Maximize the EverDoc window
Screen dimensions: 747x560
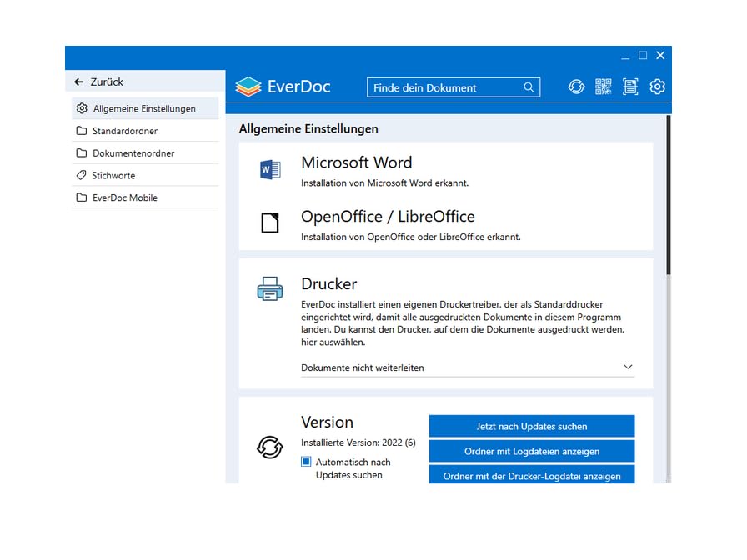pyautogui.click(x=643, y=56)
